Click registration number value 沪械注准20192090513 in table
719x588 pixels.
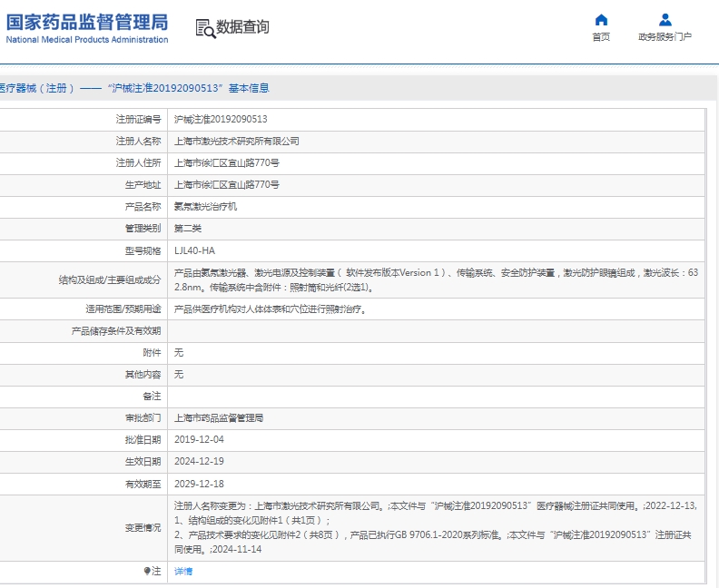[221, 119]
